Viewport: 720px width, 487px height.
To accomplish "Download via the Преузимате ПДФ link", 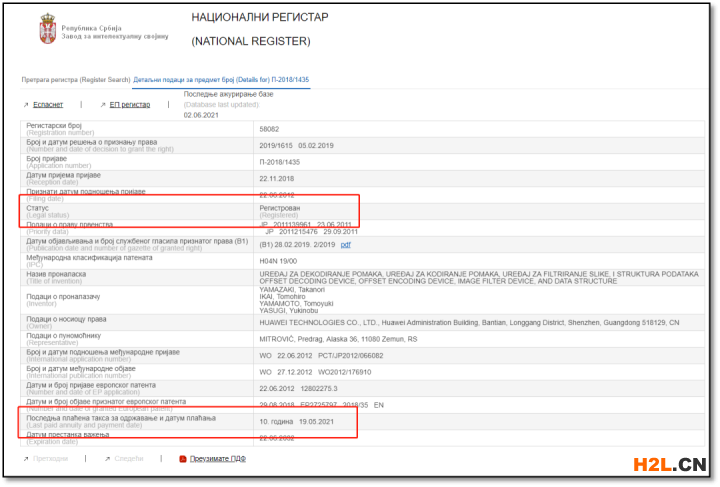I will tap(218, 459).
